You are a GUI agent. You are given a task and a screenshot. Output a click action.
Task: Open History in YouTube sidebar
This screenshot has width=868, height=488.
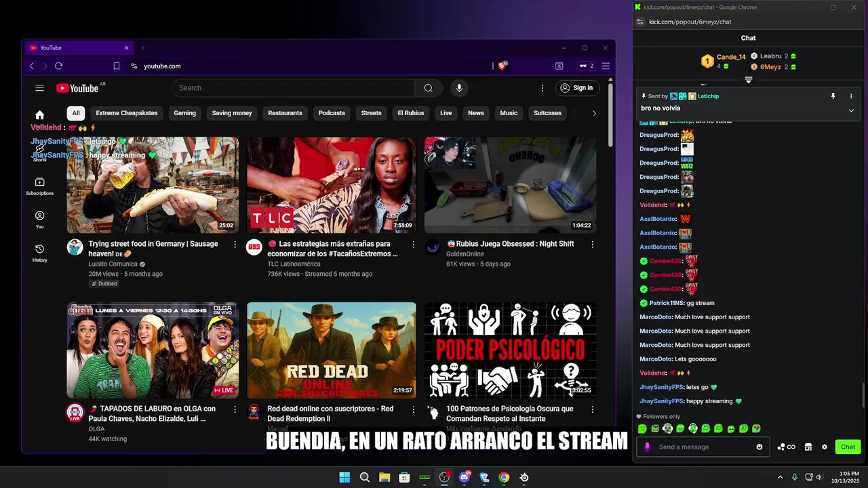[x=40, y=253]
